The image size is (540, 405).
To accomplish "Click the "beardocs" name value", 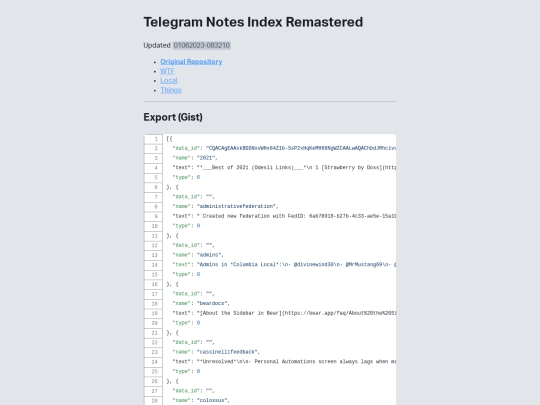I will (x=212, y=303).
